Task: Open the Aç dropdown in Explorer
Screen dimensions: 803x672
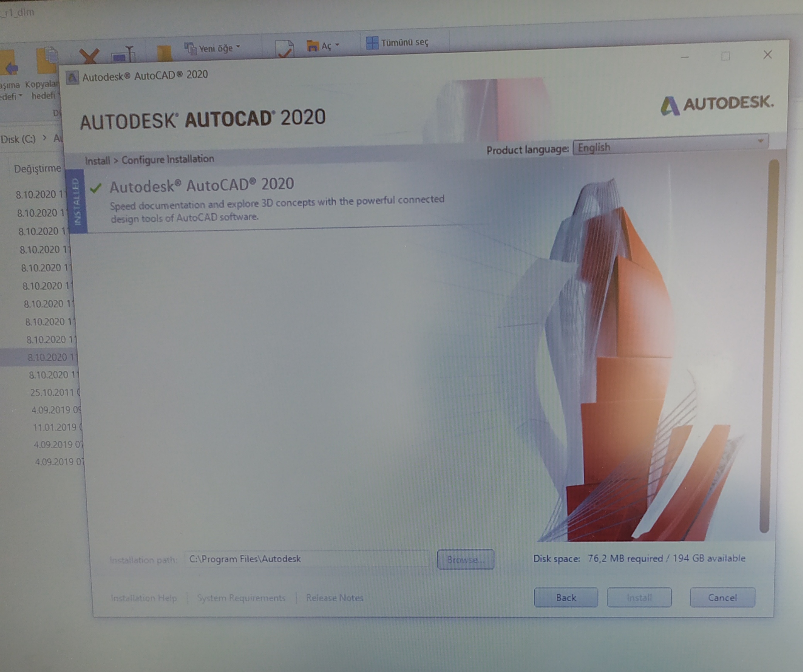Action: coord(323,46)
